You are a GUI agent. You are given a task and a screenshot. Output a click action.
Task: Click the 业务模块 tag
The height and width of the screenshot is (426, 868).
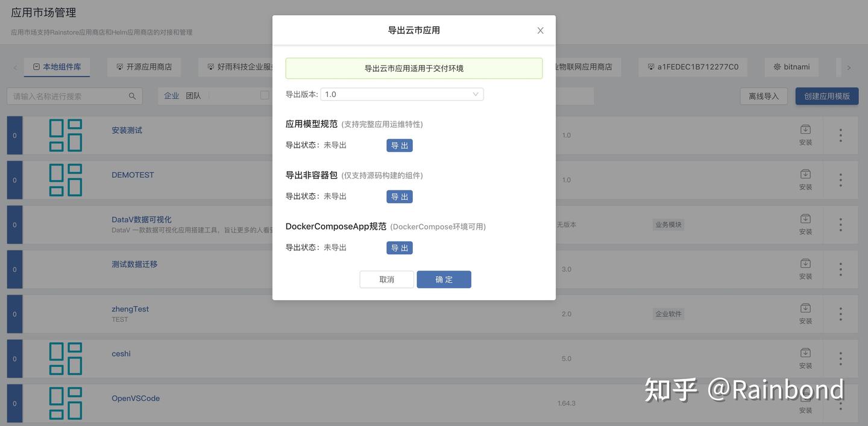tap(668, 225)
